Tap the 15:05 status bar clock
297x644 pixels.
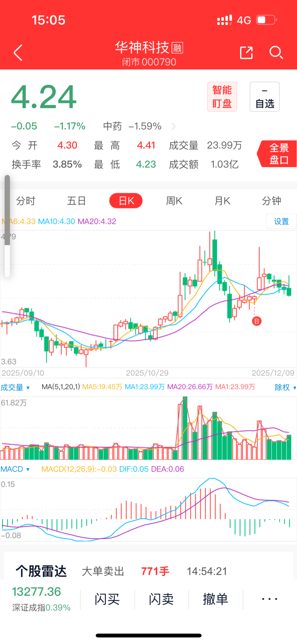coord(48,20)
